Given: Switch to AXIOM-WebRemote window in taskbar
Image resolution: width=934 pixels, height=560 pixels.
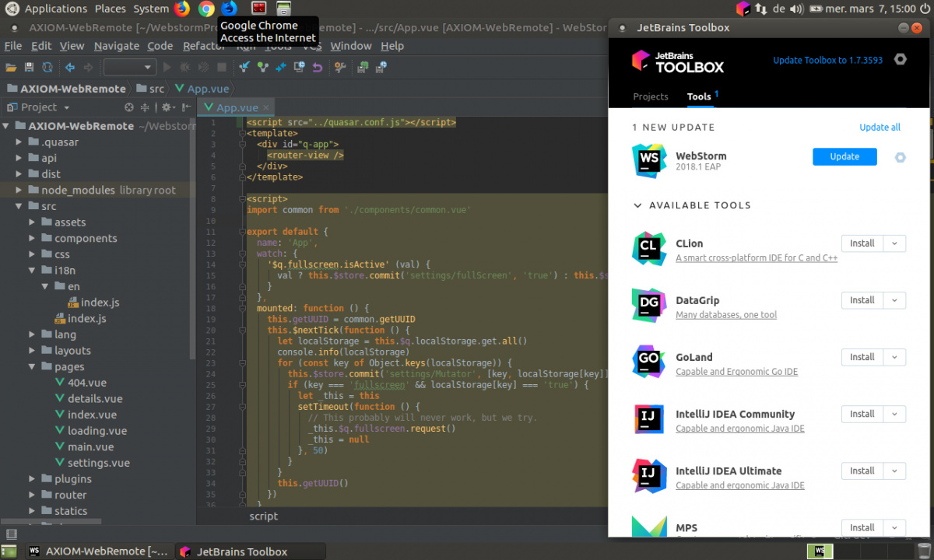Looking at the screenshot, I should [98, 551].
